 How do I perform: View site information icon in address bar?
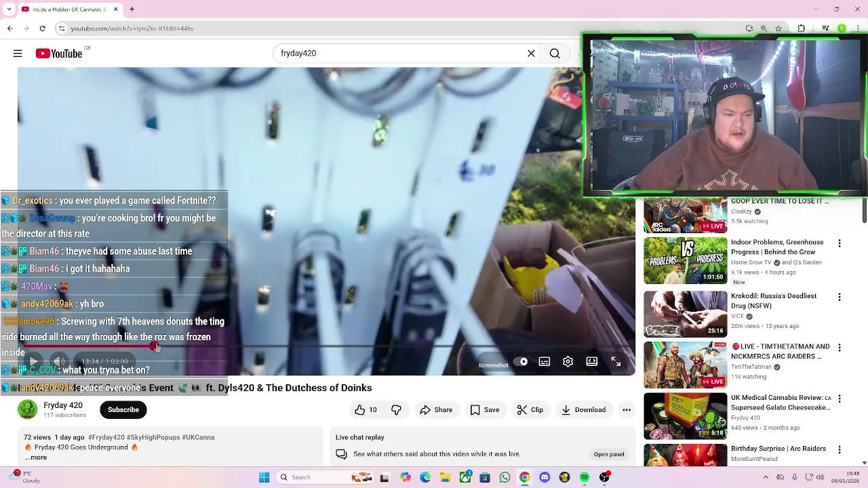click(x=62, y=28)
